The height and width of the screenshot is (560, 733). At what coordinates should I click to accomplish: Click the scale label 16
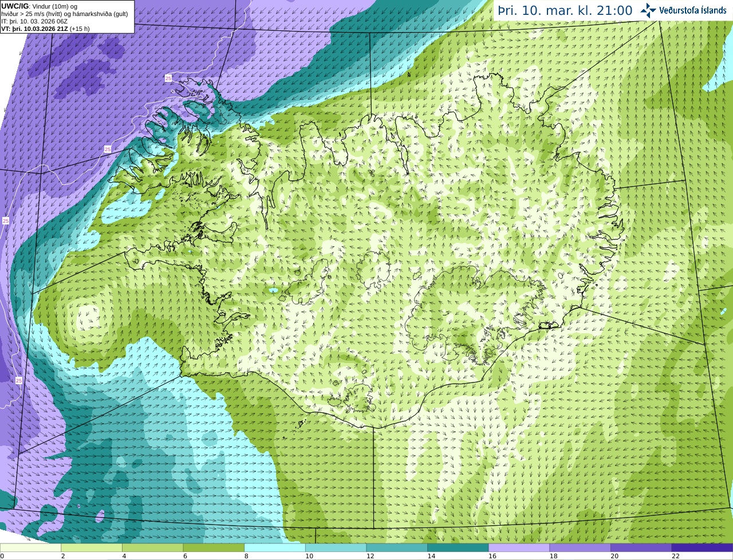click(492, 556)
